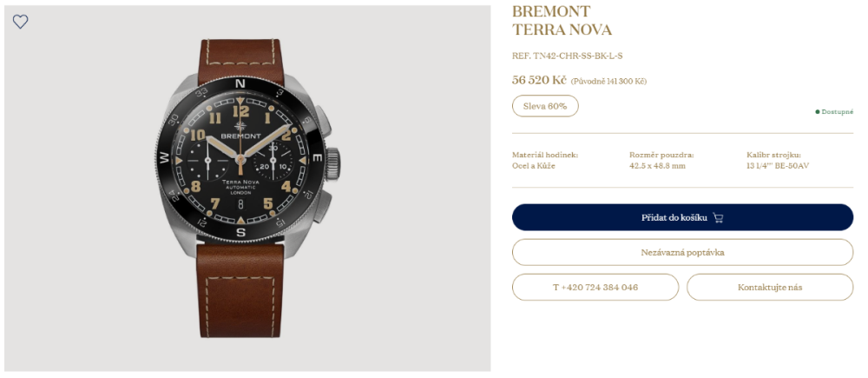Viewport: 868px width, 378px height.
Task: Select the Ocel a Kůže material value
Action: [534, 166]
